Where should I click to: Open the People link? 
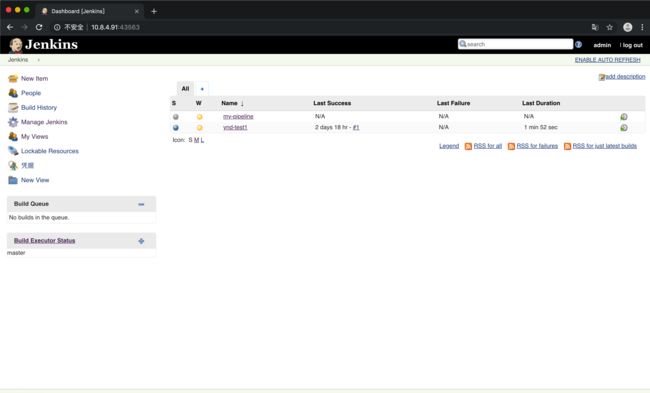coord(31,93)
